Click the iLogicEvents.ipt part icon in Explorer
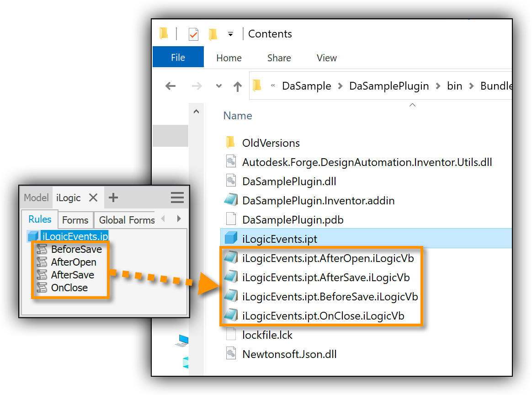The width and height of the screenshot is (532, 395). tap(231, 238)
